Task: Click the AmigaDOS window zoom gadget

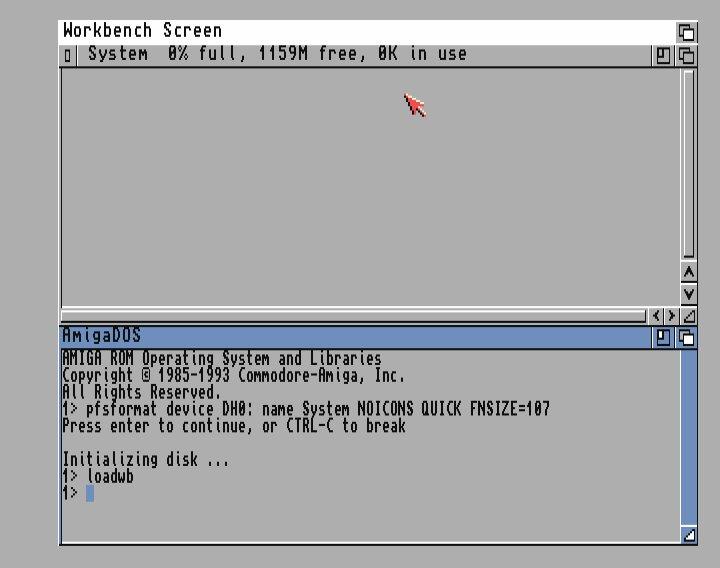Action: pyautogui.click(x=663, y=337)
